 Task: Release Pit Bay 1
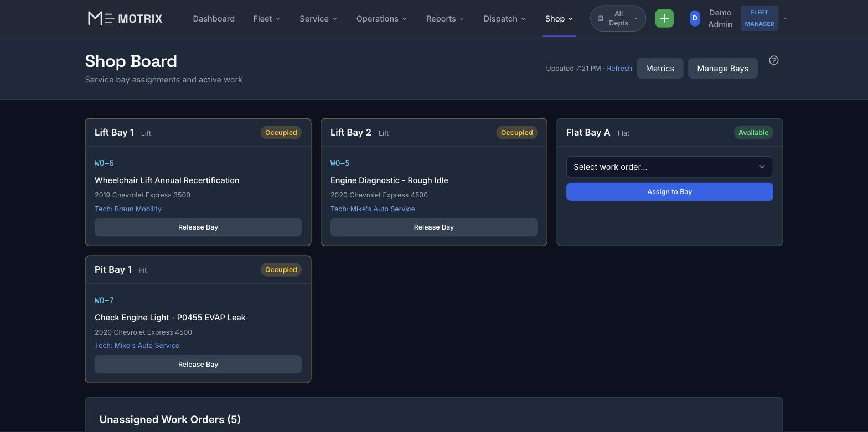coord(198,364)
